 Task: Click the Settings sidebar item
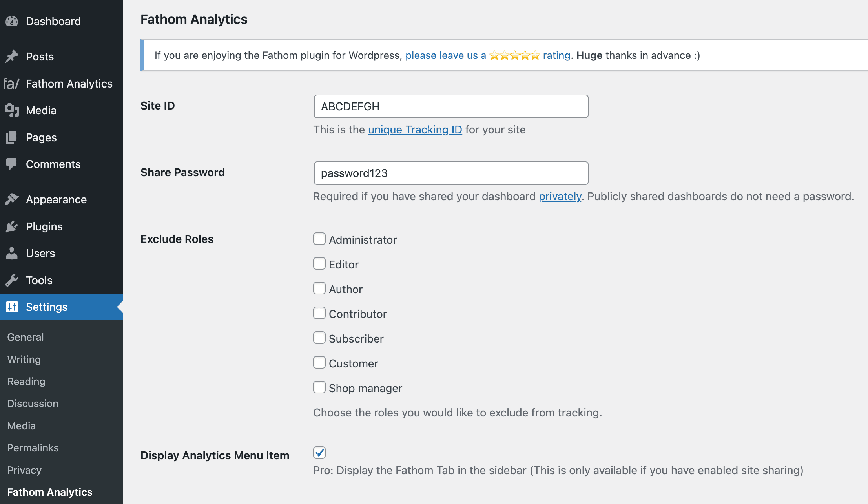(46, 307)
